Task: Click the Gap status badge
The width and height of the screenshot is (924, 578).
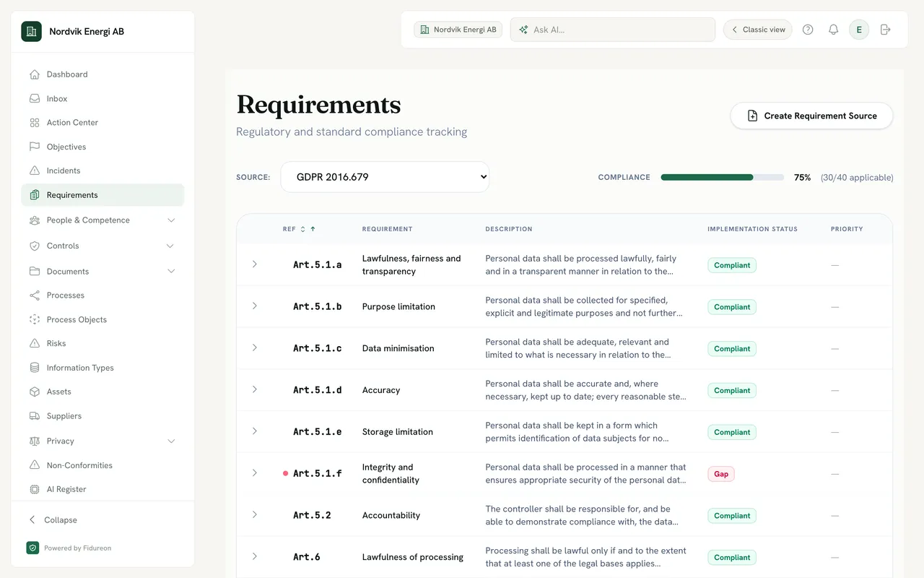Action: (720, 474)
